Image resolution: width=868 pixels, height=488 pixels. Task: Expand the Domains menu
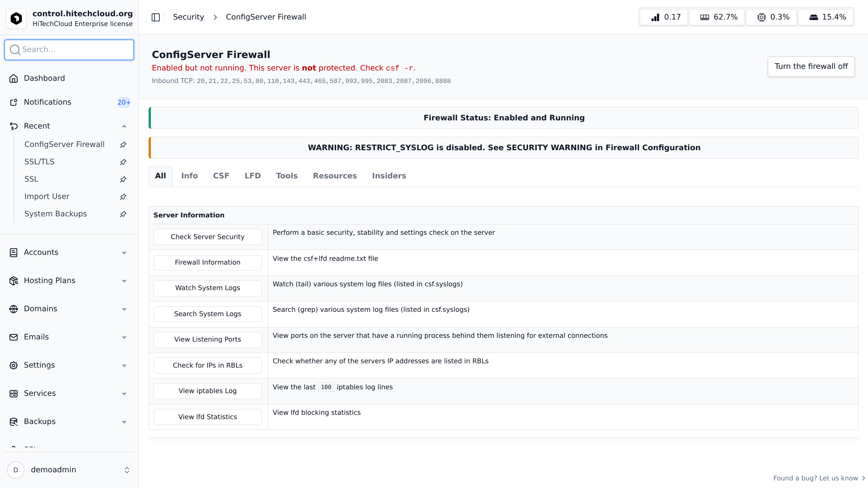pos(124,310)
